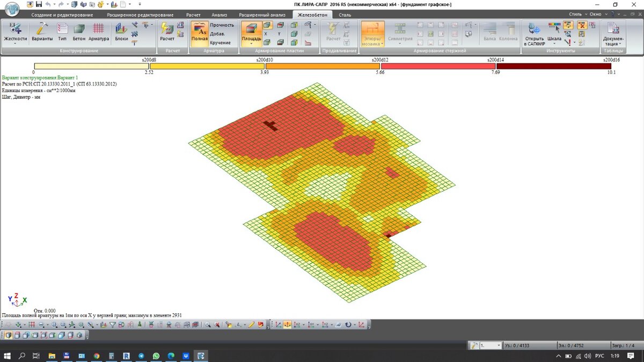Viewport: 644px width, 362px height.
Task: Open the Стиль menu
Action: click(x=577, y=14)
